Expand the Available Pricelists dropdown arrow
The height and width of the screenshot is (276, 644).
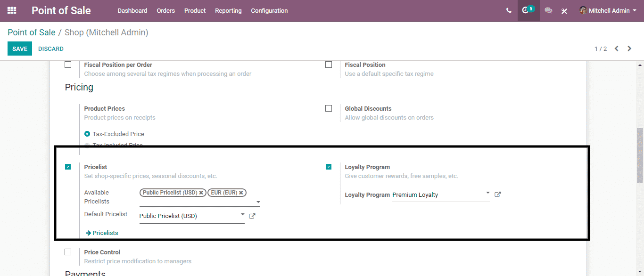(258, 203)
